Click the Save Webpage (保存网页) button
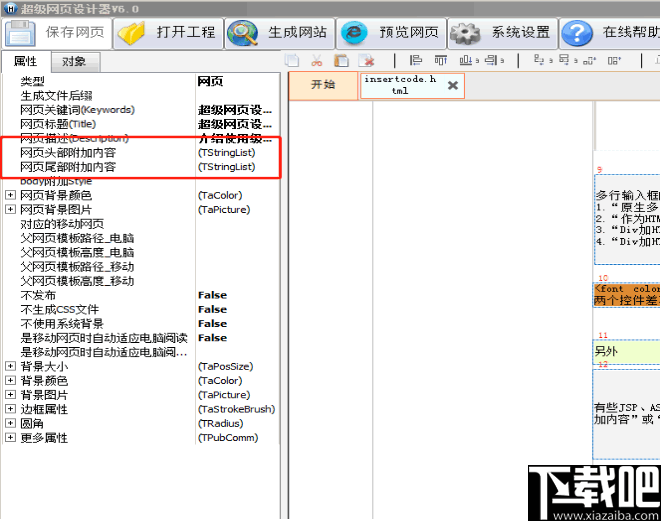 click(57, 33)
